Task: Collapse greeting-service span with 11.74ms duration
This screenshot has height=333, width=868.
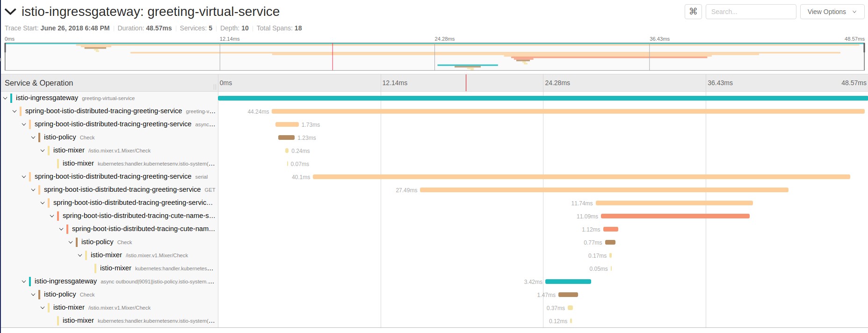Action: [43, 203]
